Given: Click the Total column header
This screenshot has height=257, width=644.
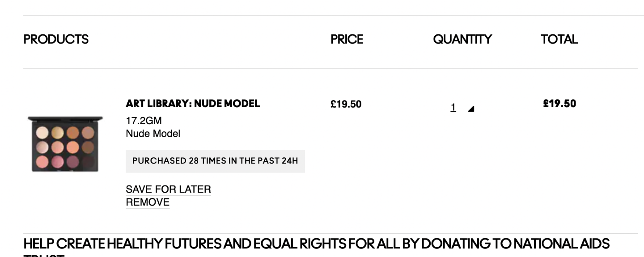Looking at the screenshot, I should 559,39.
